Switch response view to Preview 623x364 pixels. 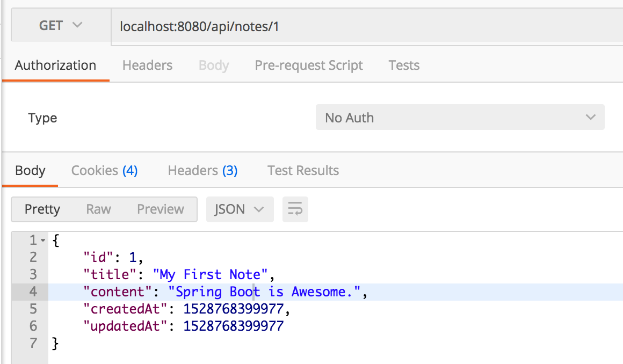[160, 209]
